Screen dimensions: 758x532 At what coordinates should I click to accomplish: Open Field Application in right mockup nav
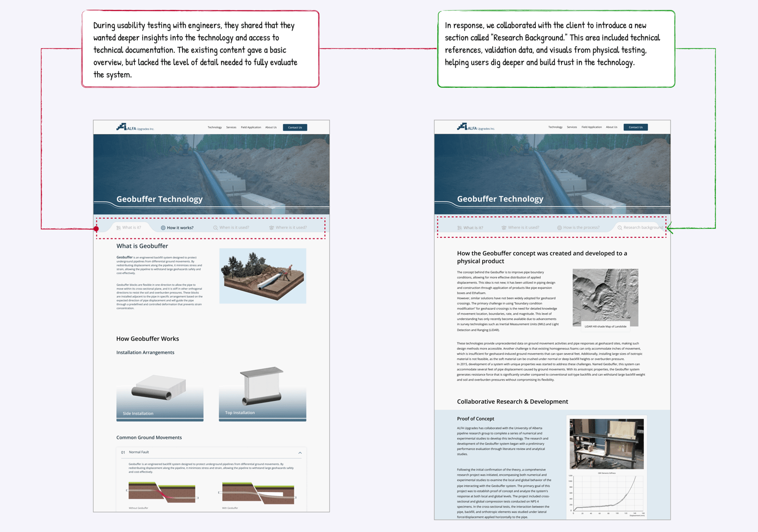pos(592,127)
